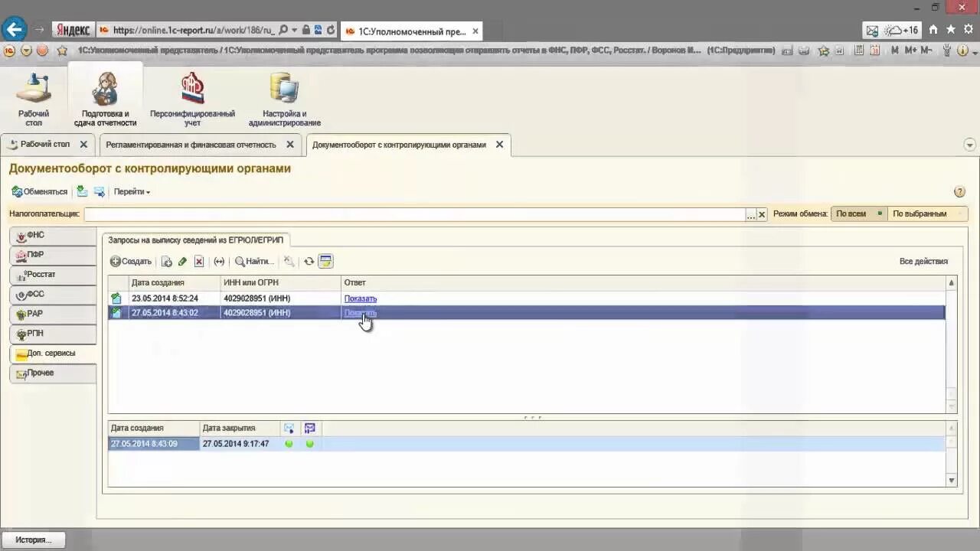
Task: Click the red X delete-mark icon
Action: [x=199, y=262]
